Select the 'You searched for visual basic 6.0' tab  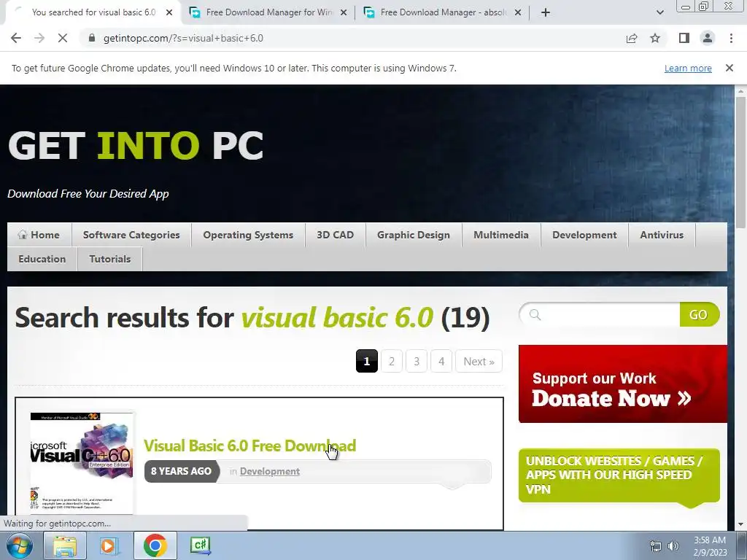[93, 12]
